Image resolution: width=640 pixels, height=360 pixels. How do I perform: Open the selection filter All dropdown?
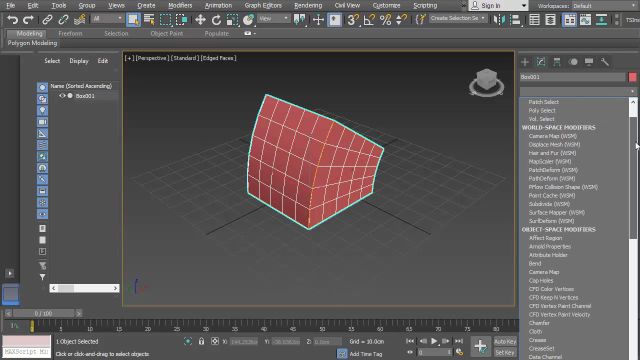pos(107,19)
